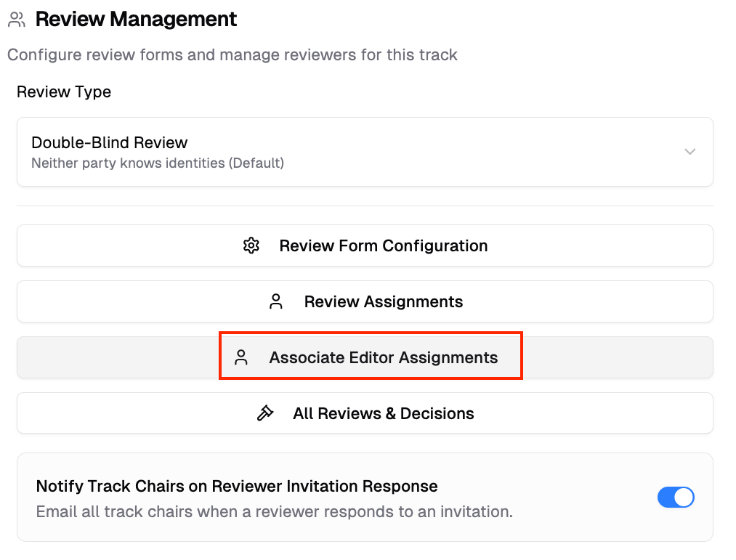This screenshot has width=736, height=560.
Task: Click the person icon beside Review Assignments
Action: [276, 301]
